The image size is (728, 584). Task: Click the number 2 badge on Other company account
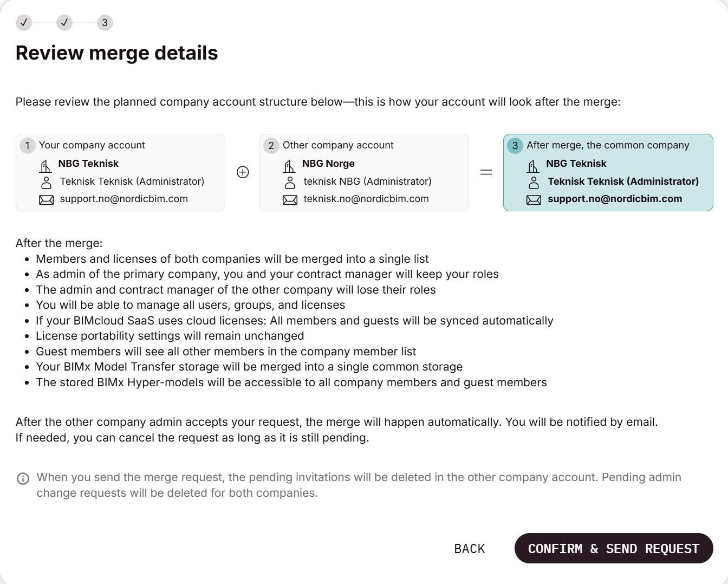271,145
